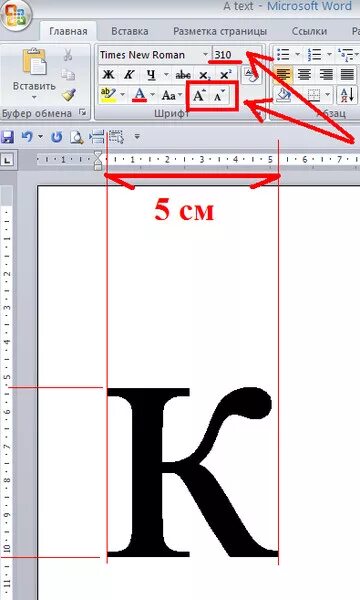Apply font color with red A
The image size is (360, 600).
tap(140, 95)
